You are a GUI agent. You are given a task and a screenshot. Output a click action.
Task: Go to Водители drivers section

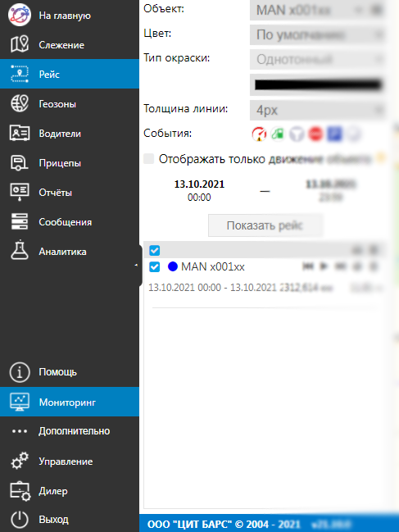tap(70, 134)
